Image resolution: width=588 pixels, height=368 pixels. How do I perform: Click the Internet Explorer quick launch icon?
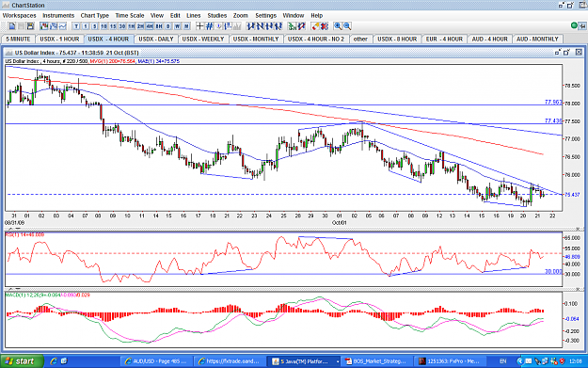pos(54,360)
